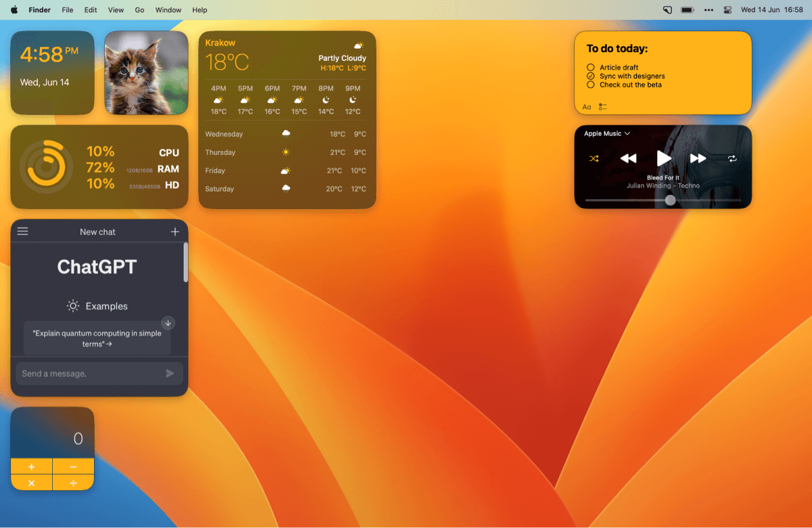Click the ChatGPT widget scrollbar
Image resolution: width=812 pixels, height=528 pixels.
(185, 262)
